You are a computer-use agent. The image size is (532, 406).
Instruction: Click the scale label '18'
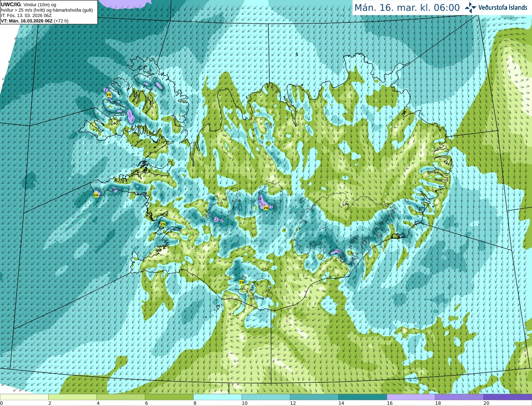tap(438, 403)
